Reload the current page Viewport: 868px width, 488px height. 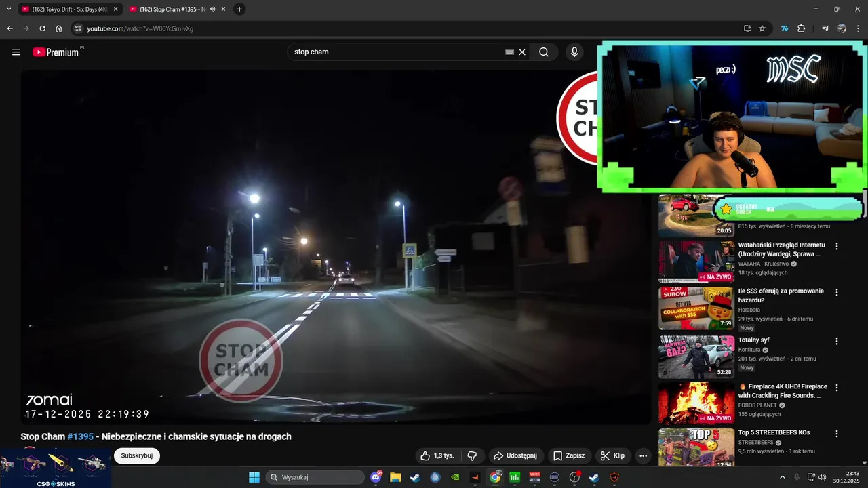pos(42,28)
